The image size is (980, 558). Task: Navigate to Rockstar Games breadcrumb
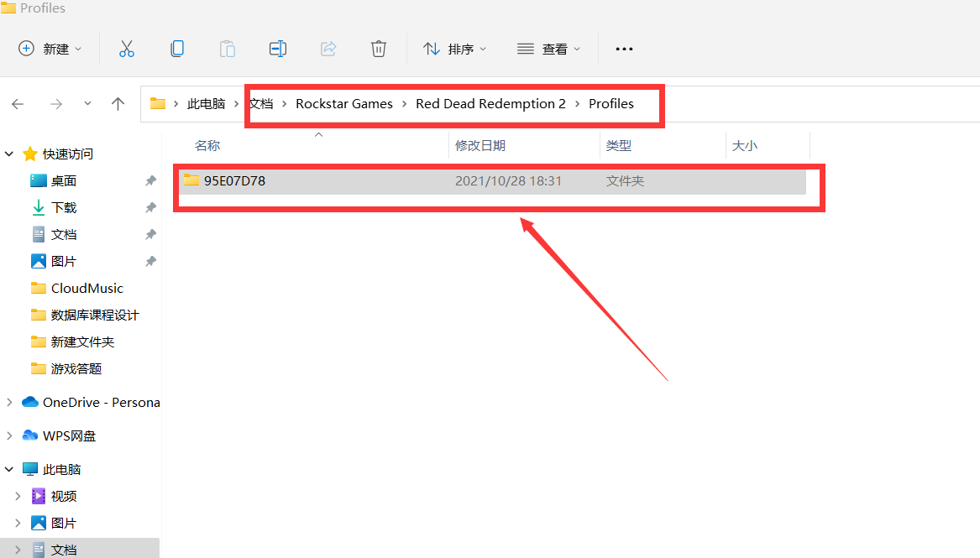(x=344, y=103)
